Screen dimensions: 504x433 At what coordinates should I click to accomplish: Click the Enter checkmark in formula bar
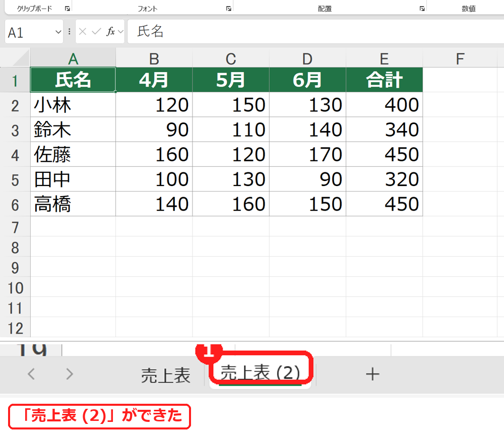point(96,31)
